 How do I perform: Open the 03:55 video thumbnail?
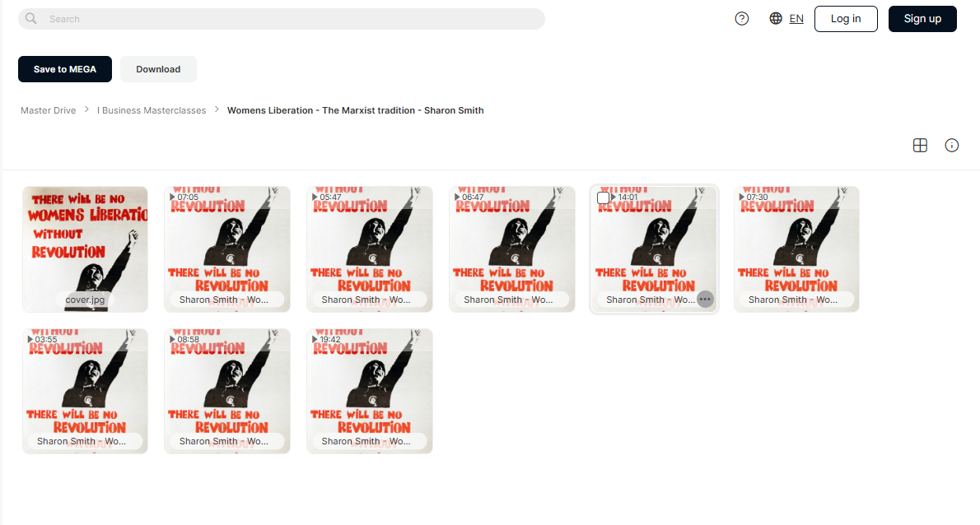pos(85,391)
